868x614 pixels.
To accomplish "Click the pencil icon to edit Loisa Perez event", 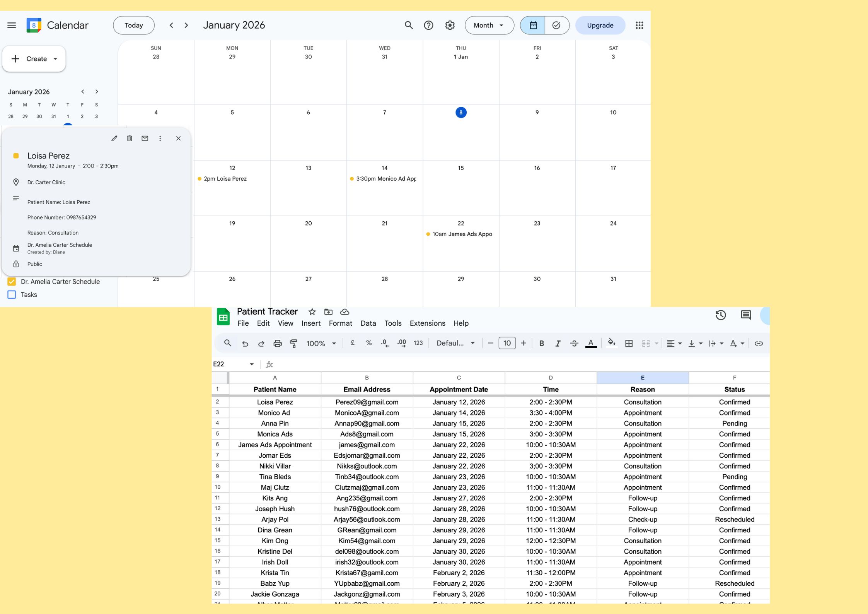I will [x=114, y=139].
